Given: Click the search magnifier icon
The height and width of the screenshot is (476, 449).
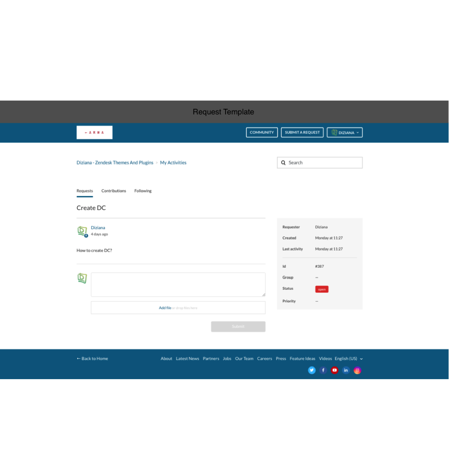Looking at the screenshot, I should tap(283, 163).
